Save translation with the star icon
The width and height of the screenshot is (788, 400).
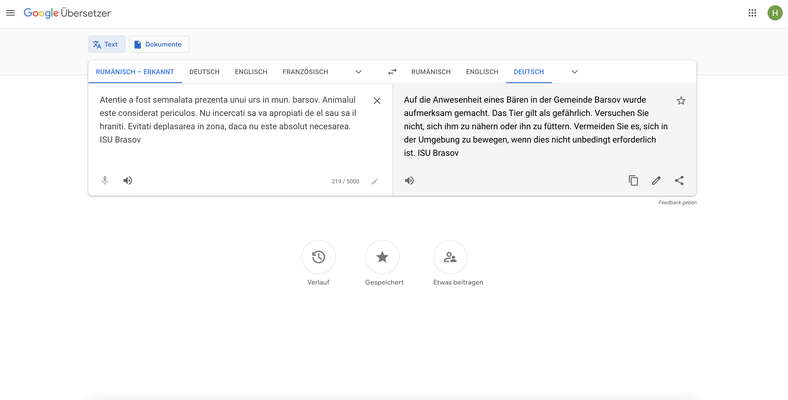pos(681,101)
